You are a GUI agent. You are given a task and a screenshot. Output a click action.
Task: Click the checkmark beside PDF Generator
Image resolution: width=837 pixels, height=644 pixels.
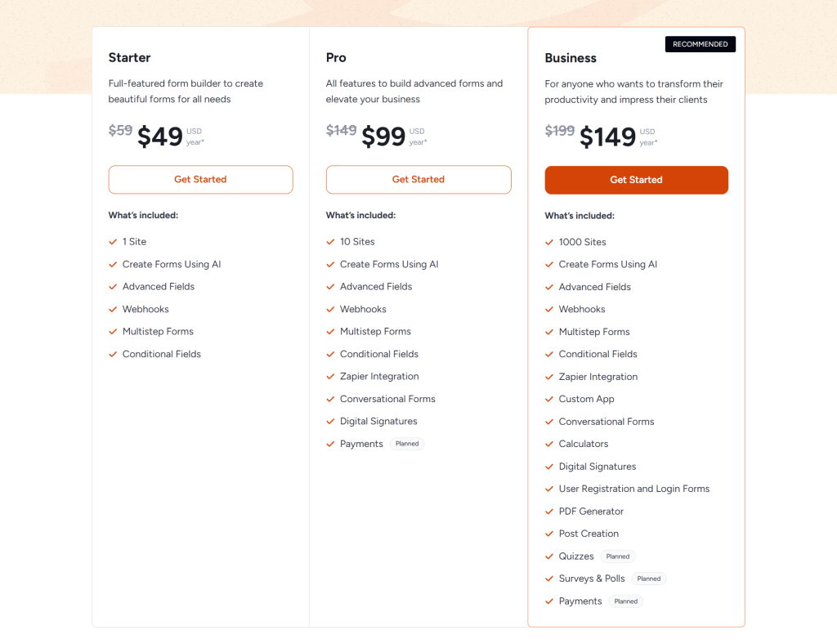click(549, 512)
